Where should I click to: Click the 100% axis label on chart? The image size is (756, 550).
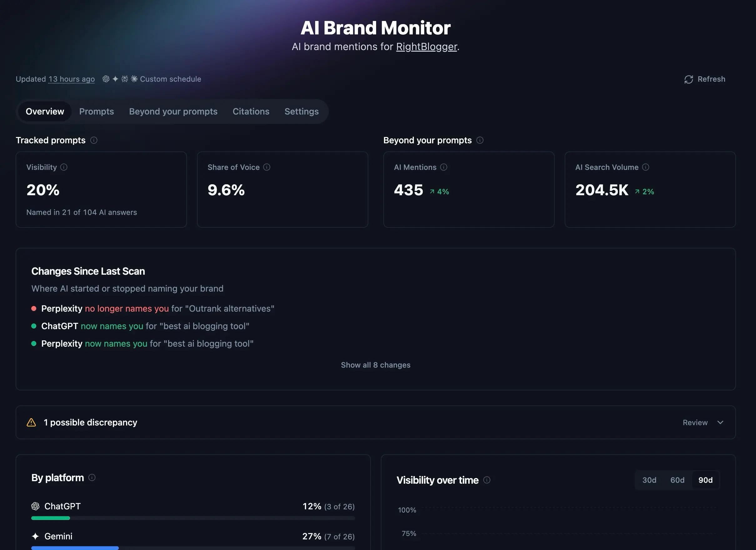tap(407, 510)
